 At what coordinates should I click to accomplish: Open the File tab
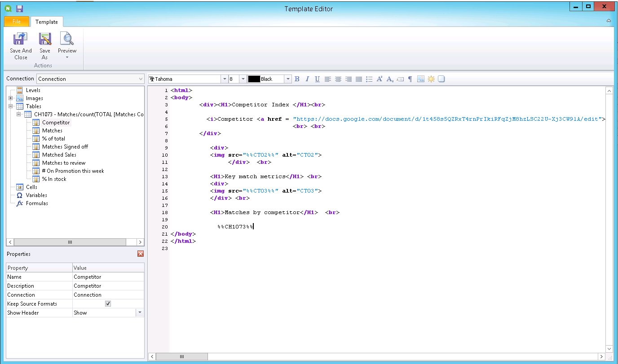(x=17, y=22)
